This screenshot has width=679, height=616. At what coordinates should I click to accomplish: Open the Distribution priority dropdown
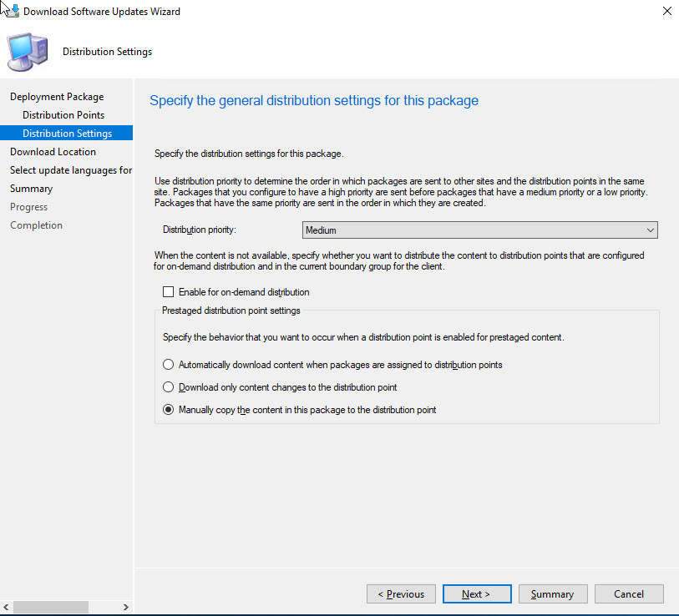tap(479, 230)
